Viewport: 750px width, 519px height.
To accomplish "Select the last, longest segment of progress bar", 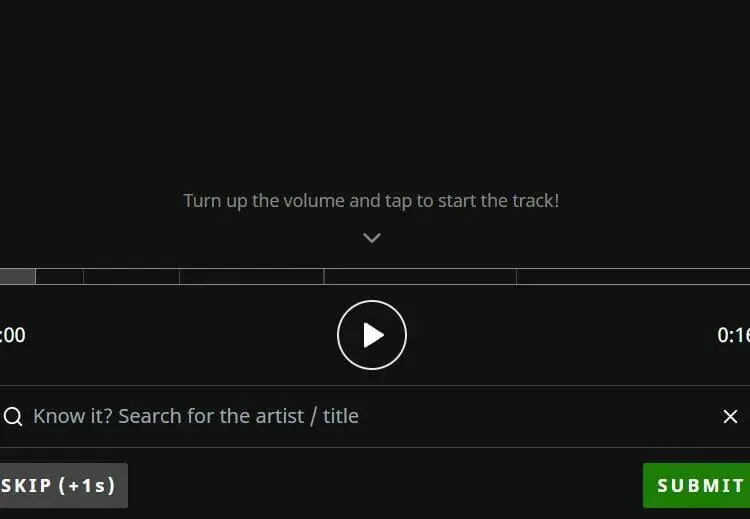I will [633, 276].
